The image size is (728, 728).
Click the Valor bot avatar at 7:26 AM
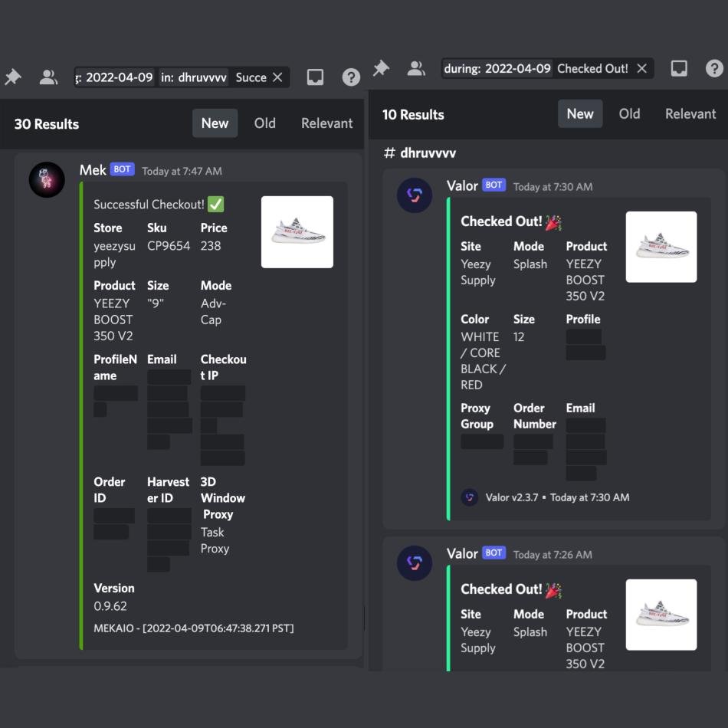(415, 562)
